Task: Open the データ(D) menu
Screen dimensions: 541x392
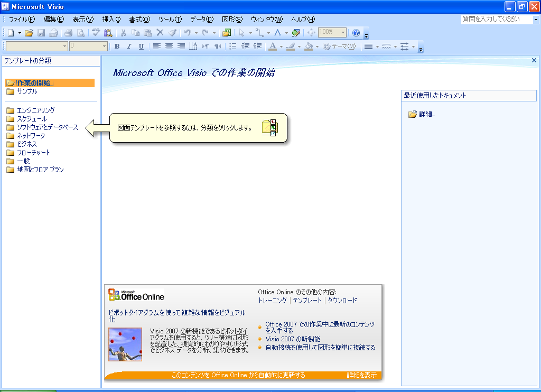Action: [x=202, y=20]
